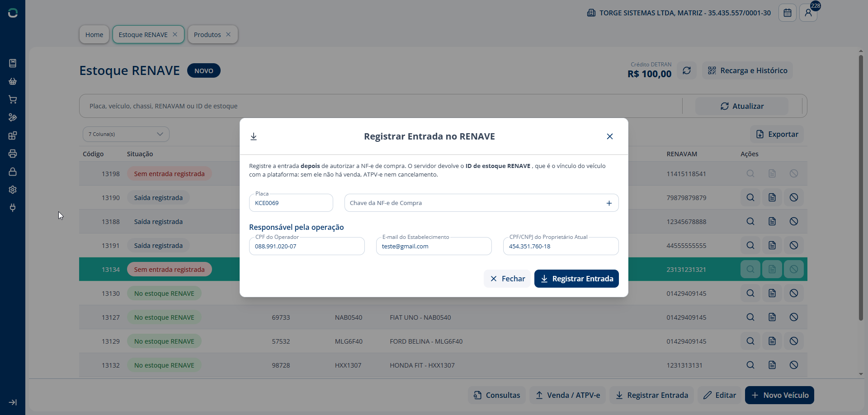Open the settings gear sidebar icon

click(x=13, y=190)
